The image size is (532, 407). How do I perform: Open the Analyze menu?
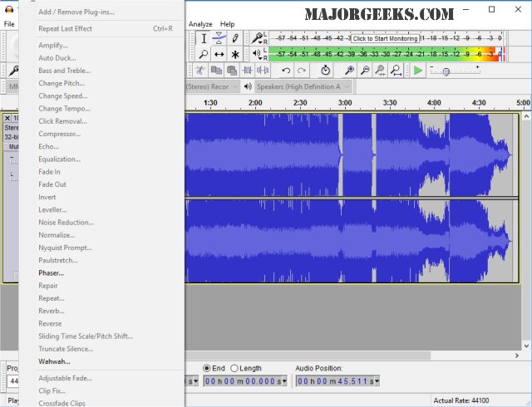click(200, 24)
